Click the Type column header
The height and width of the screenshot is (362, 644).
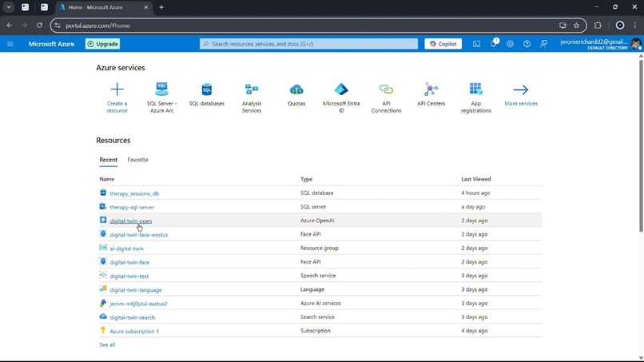[306, 179]
